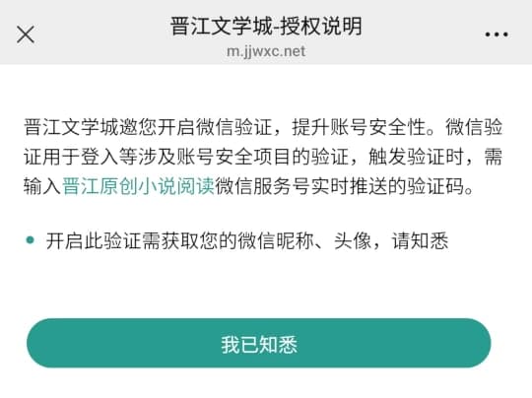Click the phrase 触发验证时 in the paragraph
The height and width of the screenshot is (398, 532).
[417, 157]
